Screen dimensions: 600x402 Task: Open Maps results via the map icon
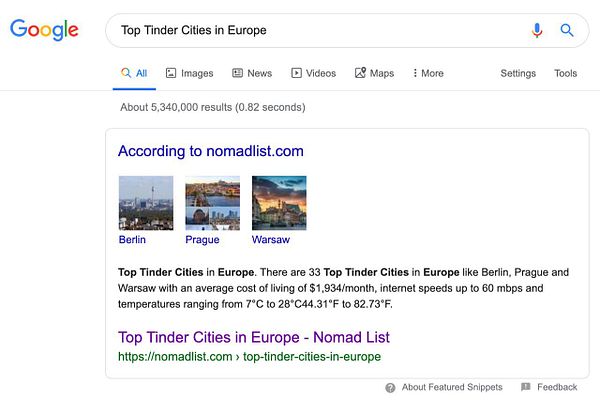point(360,73)
